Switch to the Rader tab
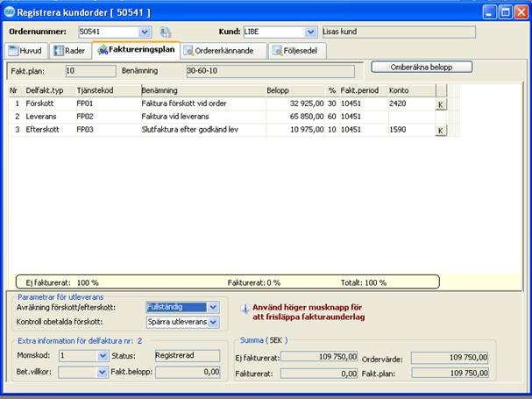Image resolution: width=532 pixels, height=399 pixels. pyautogui.click(x=70, y=51)
